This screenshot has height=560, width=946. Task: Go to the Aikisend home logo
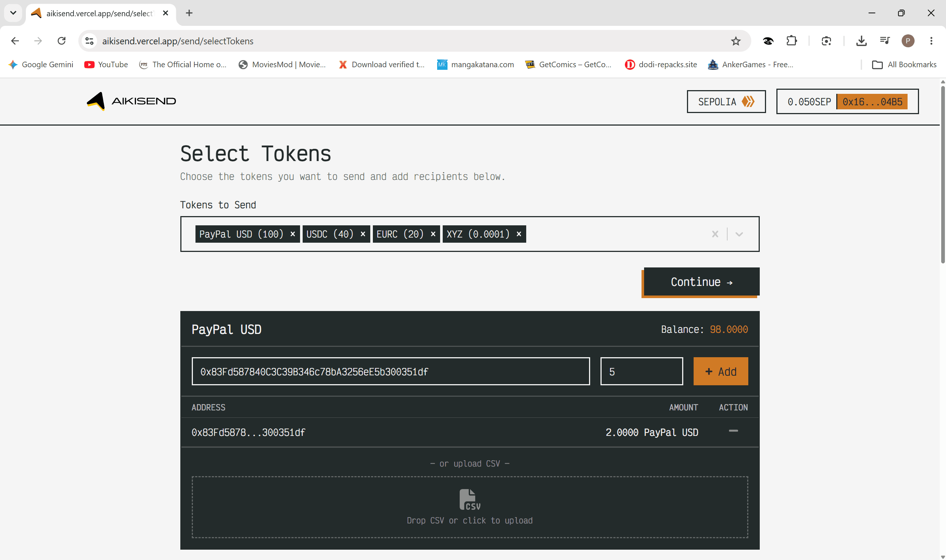(x=131, y=101)
